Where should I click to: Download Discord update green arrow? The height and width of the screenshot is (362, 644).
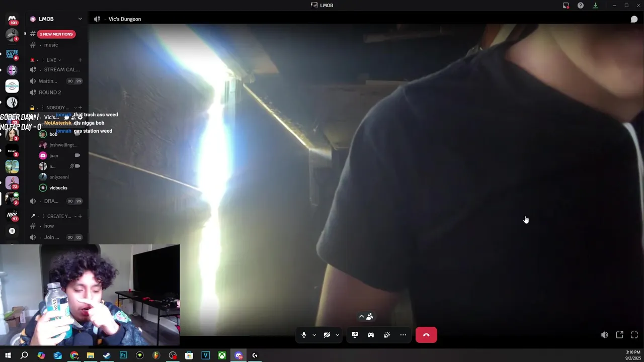click(x=595, y=5)
